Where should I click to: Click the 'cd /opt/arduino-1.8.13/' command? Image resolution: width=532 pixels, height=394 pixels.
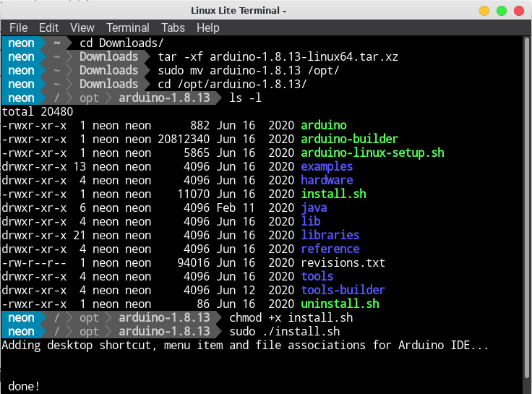pos(232,84)
